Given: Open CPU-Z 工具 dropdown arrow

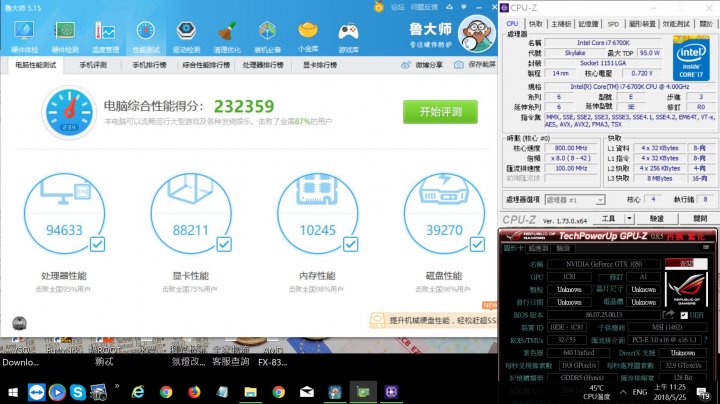Looking at the screenshot, I should coord(630,219).
